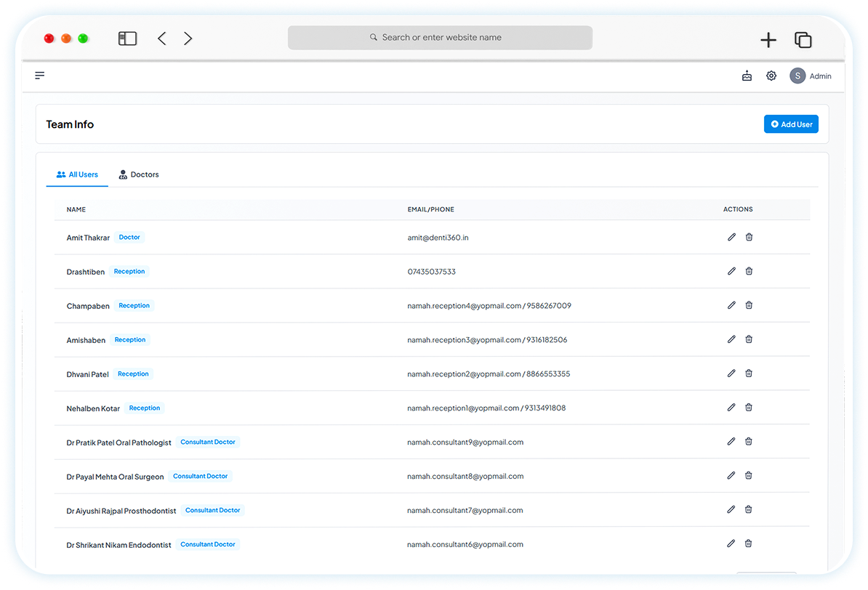The height and width of the screenshot is (590, 868).
Task: Open a new browser tab
Action: click(x=768, y=40)
